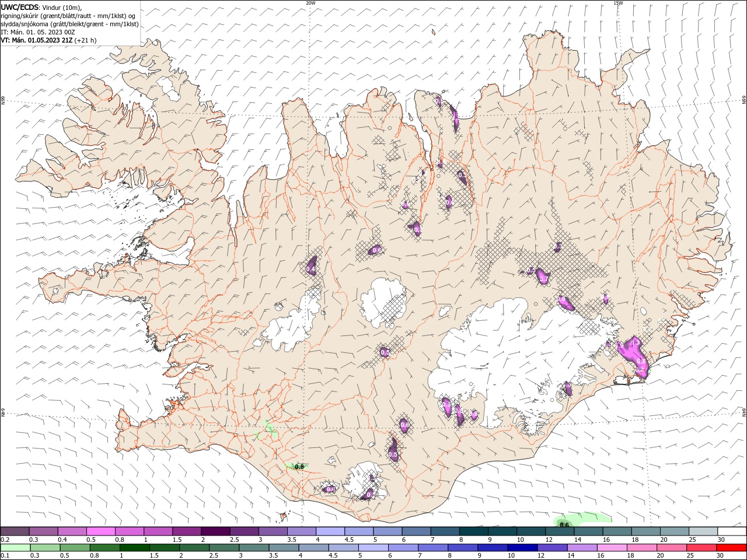The width and height of the screenshot is (747, 560).
Task: Pick the bottom-row 30 pure red swatch
Action: (732, 548)
